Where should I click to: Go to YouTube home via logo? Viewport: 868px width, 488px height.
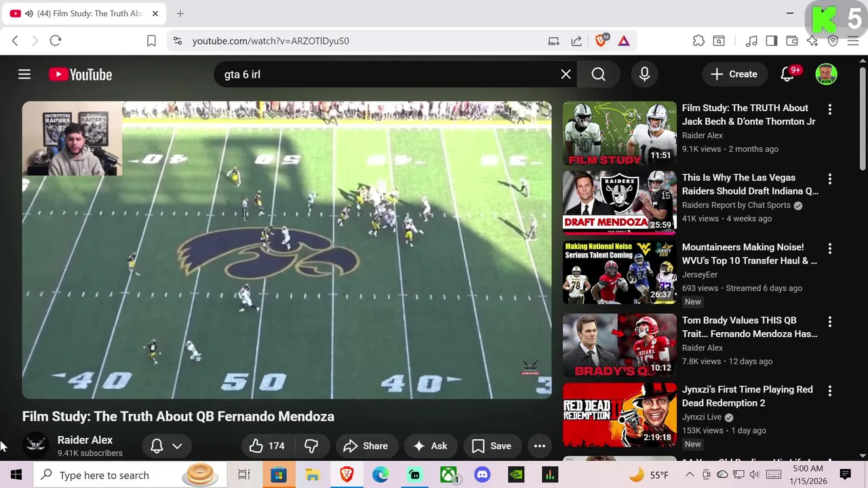pyautogui.click(x=81, y=75)
